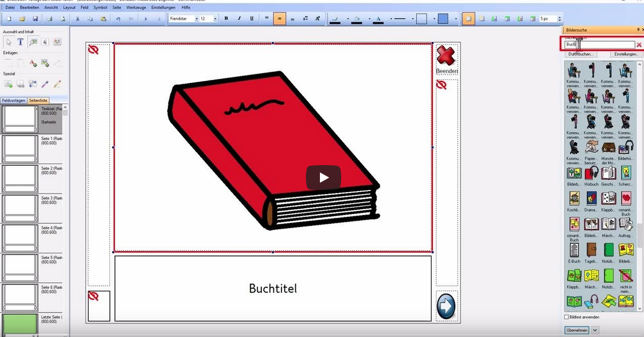644x337 pixels.
Task: Click the blue background color swatch
Action: point(443,19)
